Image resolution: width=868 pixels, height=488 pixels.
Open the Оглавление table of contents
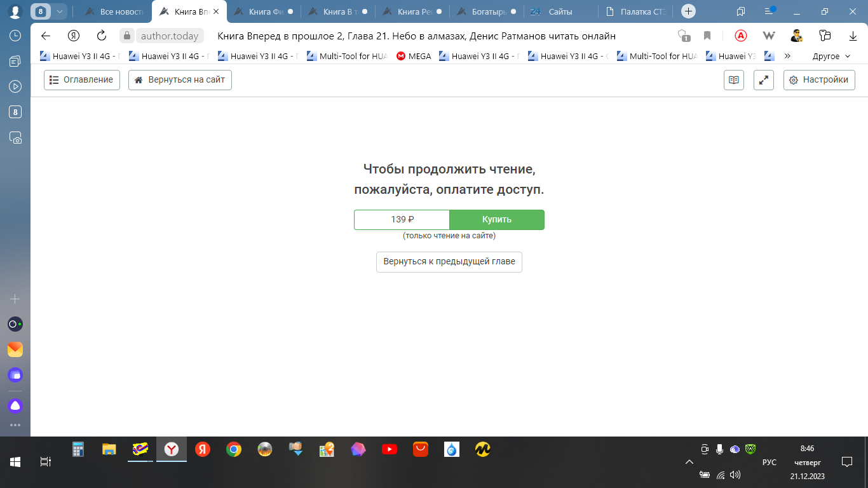pos(82,80)
